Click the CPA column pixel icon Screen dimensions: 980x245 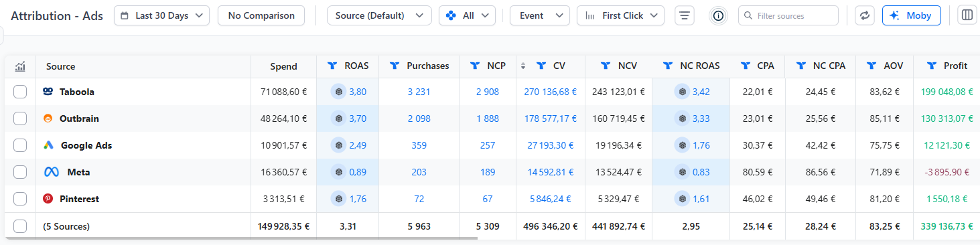coord(745,66)
